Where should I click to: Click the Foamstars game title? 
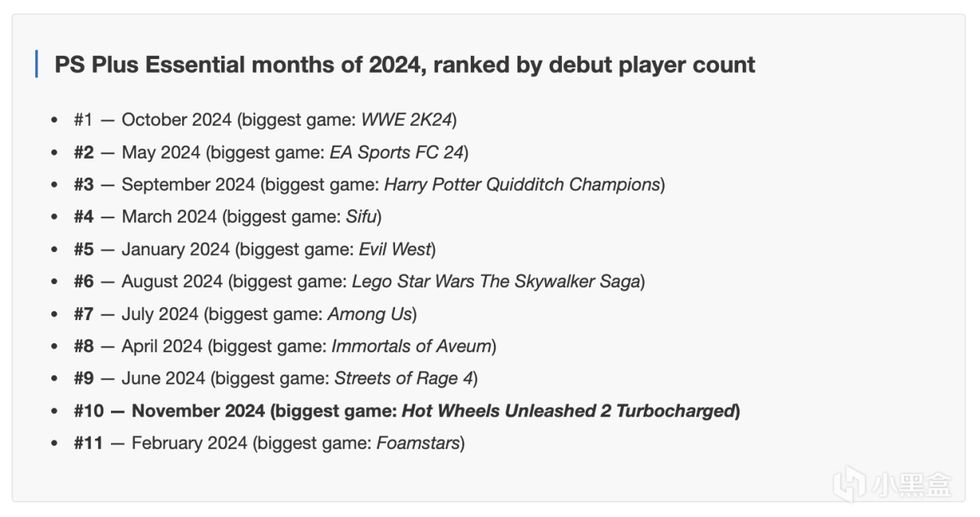418,443
